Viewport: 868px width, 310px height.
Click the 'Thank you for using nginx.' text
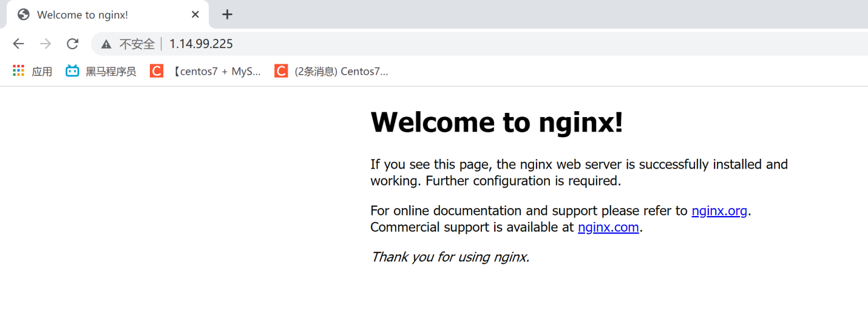coord(450,257)
